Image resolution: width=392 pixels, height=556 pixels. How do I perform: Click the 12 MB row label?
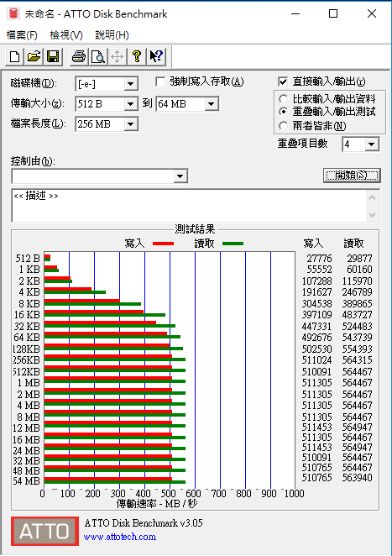click(x=26, y=428)
